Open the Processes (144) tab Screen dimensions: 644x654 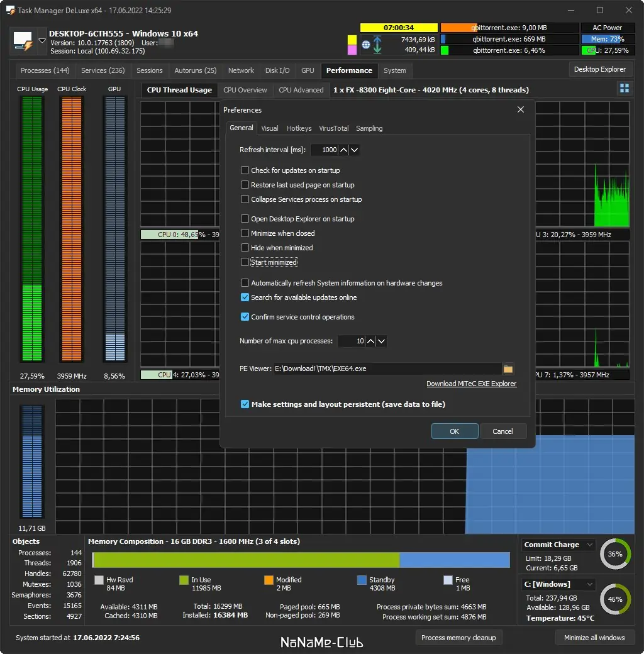45,70
